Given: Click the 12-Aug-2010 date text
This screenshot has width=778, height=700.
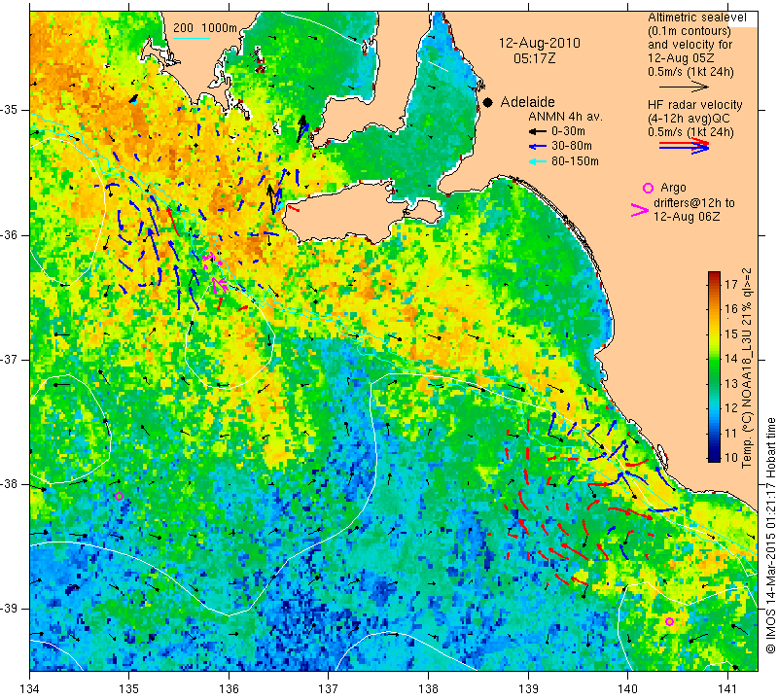Looking at the screenshot, I should (540, 43).
